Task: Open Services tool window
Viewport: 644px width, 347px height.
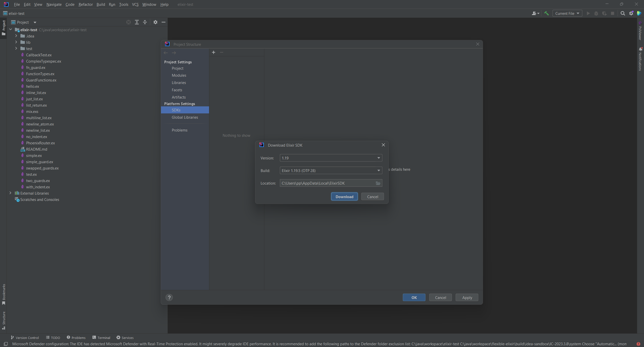Action: tap(125, 338)
